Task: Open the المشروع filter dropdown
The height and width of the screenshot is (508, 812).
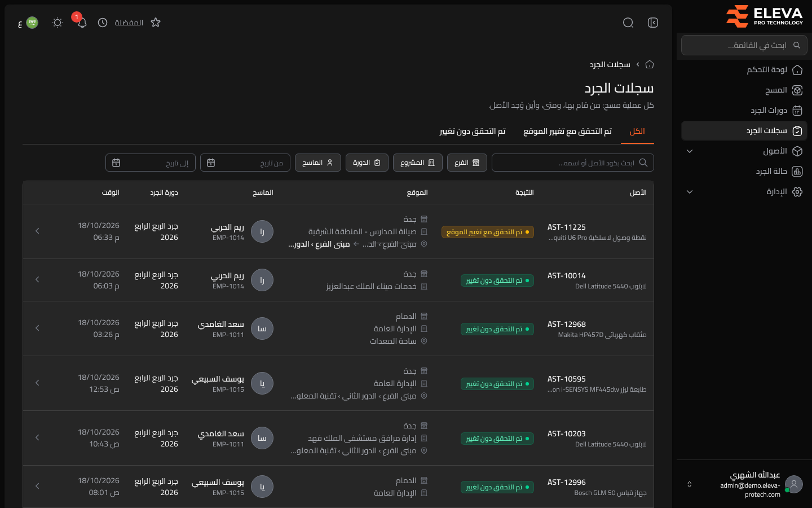Action: [418, 163]
